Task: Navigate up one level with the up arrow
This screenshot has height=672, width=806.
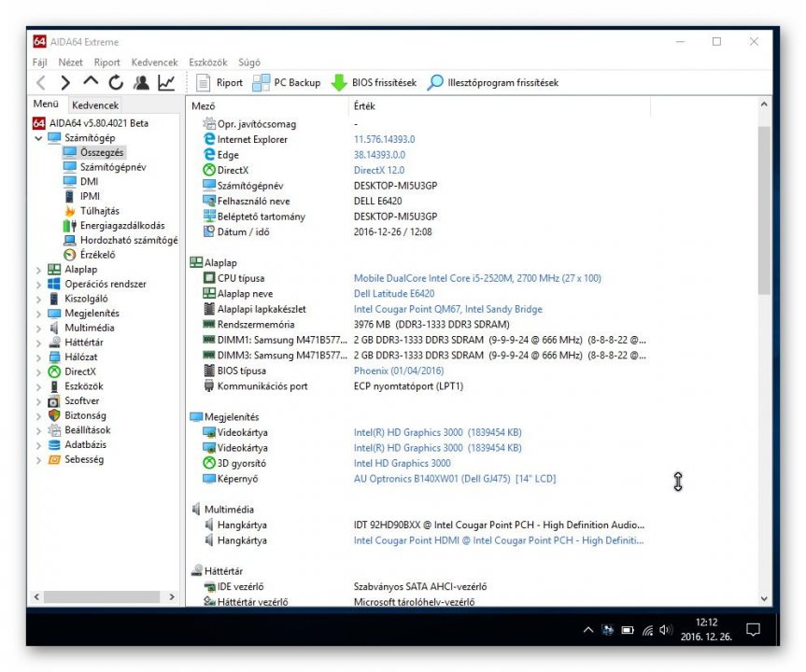Action: (91, 82)
